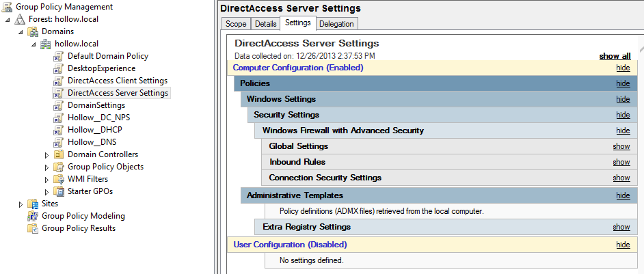Click the Hollow__DC_NPS GPO icon
The width and height of the screenshot is (644, 274).
click(58, 118)
